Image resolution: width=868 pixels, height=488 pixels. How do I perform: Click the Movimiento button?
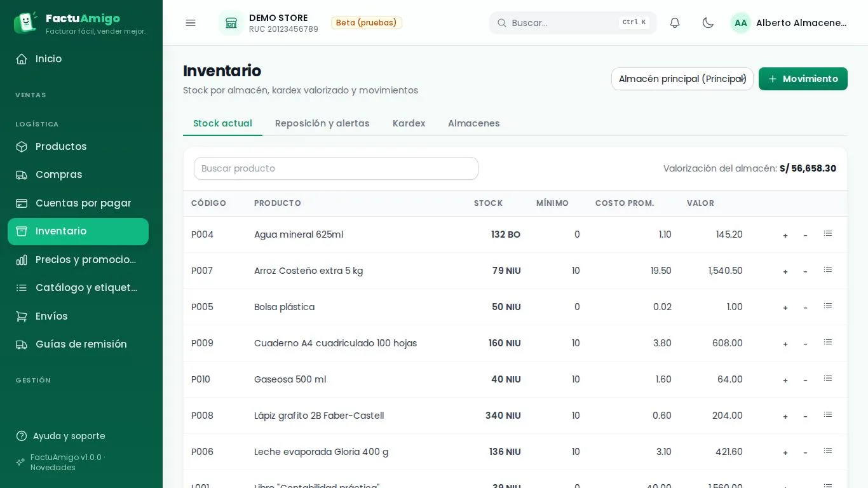(x=803, y=79)
